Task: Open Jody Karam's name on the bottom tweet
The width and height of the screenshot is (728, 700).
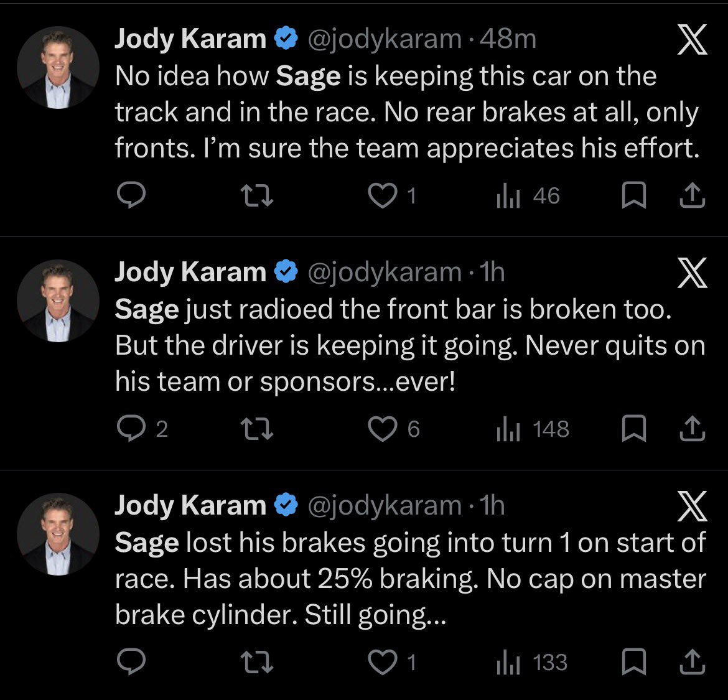Action: (190, 505)
